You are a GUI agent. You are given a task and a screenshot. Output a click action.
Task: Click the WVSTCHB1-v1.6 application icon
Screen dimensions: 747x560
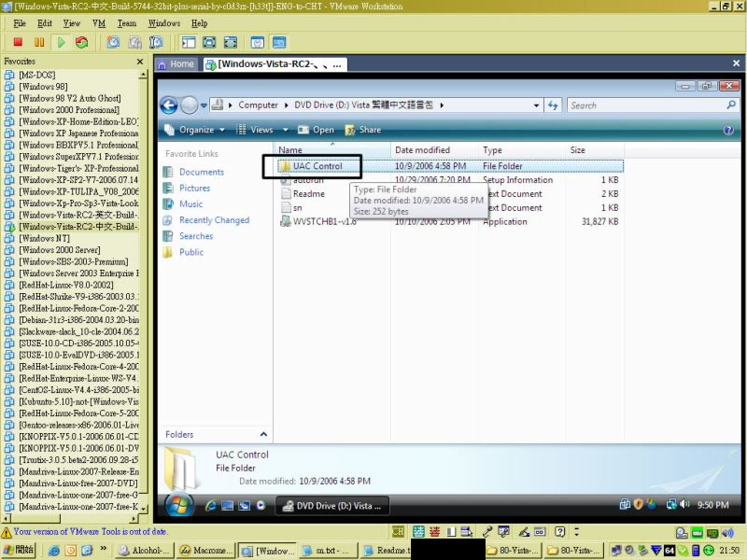click(x=285, y=221)
